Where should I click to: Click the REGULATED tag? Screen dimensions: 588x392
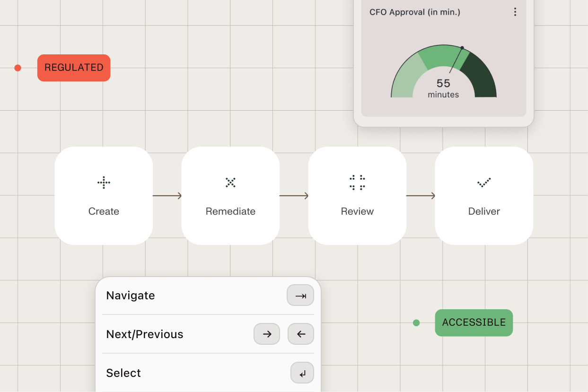73,68
